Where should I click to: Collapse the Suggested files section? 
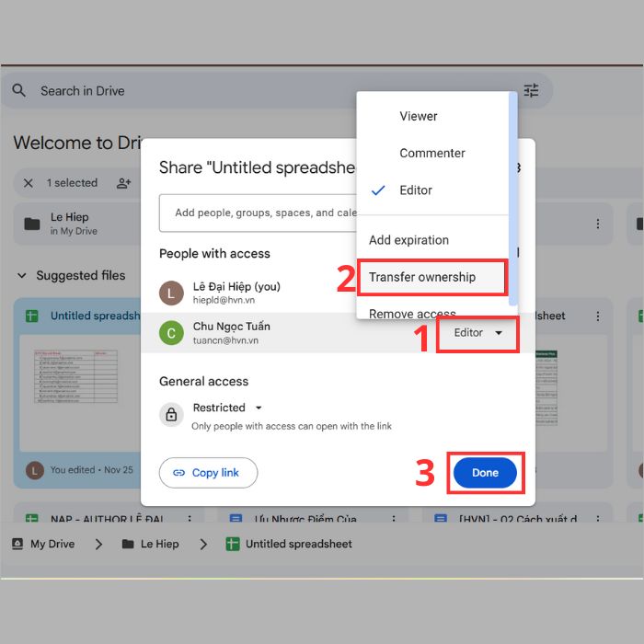click(22, 276)
